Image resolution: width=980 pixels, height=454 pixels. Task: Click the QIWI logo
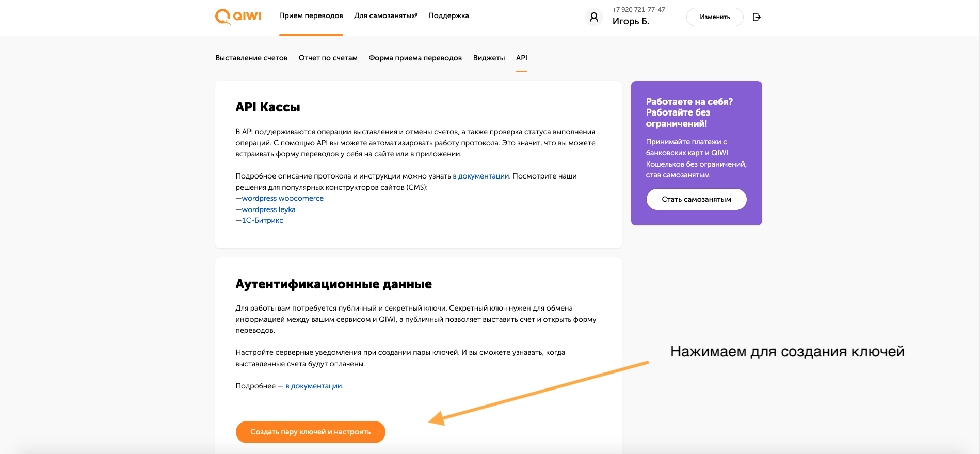pos(238,17)
